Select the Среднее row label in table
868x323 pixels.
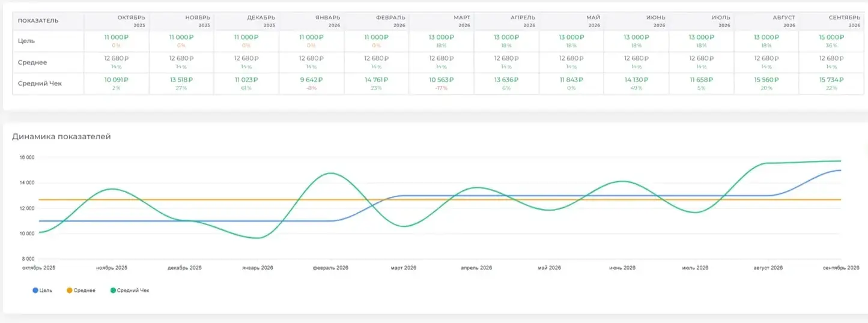pos(32,62)
